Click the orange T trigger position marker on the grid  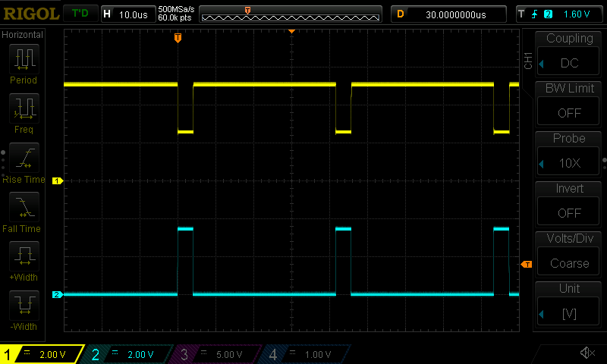[178, 37]
